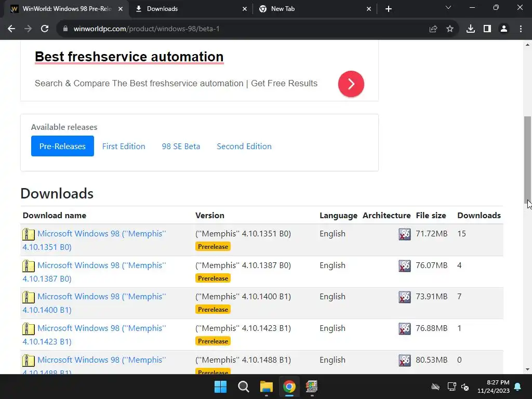Open Chrome three-dot menu
This screenshot has width=532, height=399.
click(x=521, y=29)
